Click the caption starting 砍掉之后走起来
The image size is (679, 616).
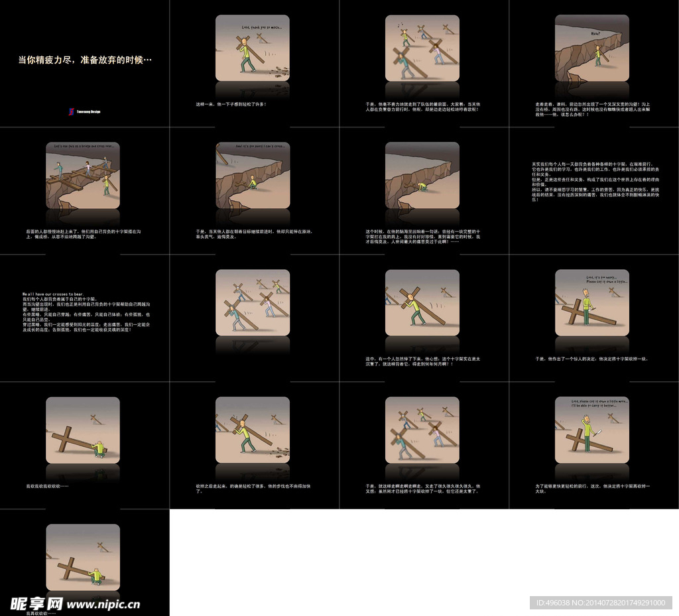click(253, 489)
